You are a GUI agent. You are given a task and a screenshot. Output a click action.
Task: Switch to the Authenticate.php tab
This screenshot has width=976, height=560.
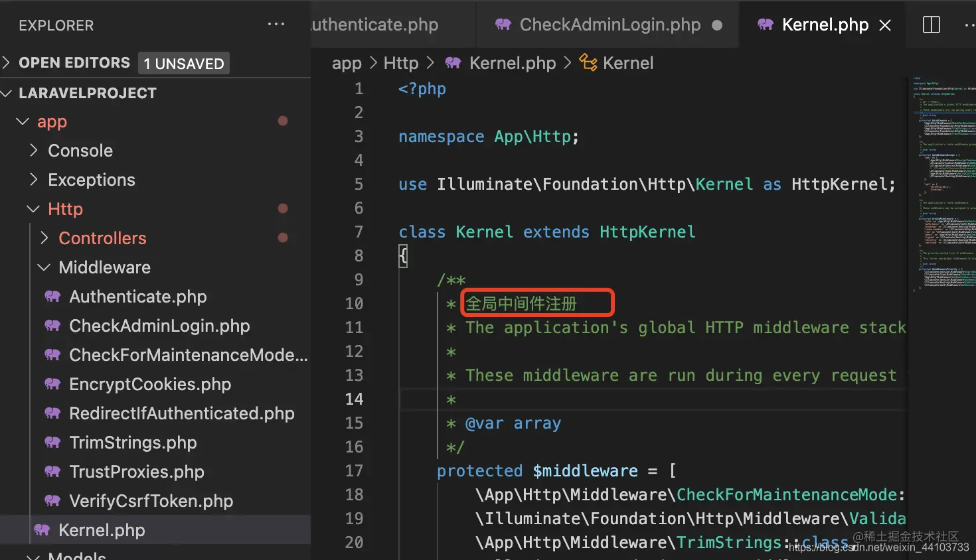393,25
